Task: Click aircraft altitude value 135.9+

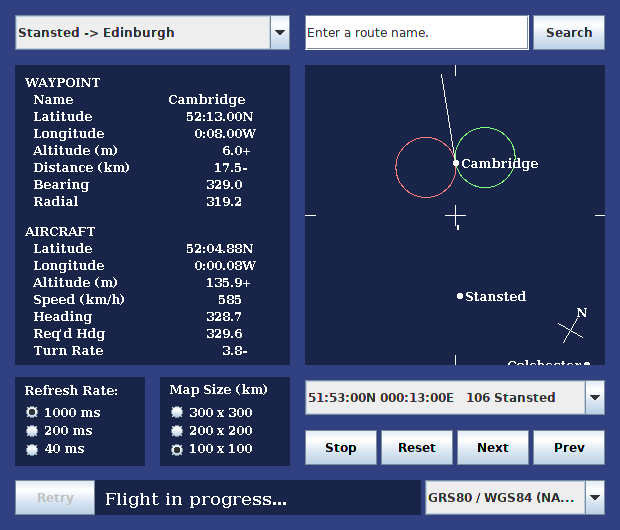Action: pos(228,283)
